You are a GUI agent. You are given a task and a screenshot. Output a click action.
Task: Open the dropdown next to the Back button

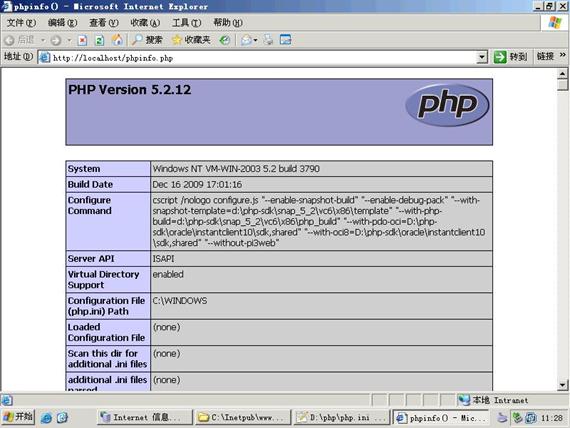(x=43, y=40)
